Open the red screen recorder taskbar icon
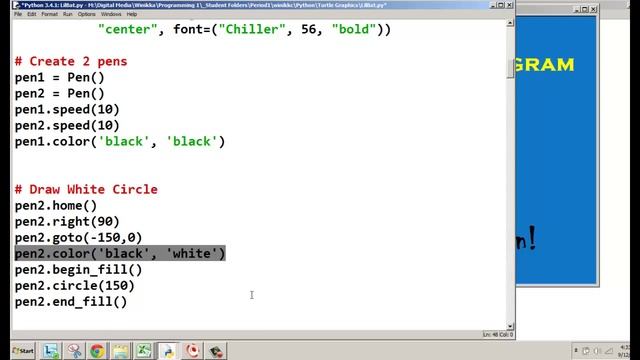The image size is (640, 360). tap(192, 351)
